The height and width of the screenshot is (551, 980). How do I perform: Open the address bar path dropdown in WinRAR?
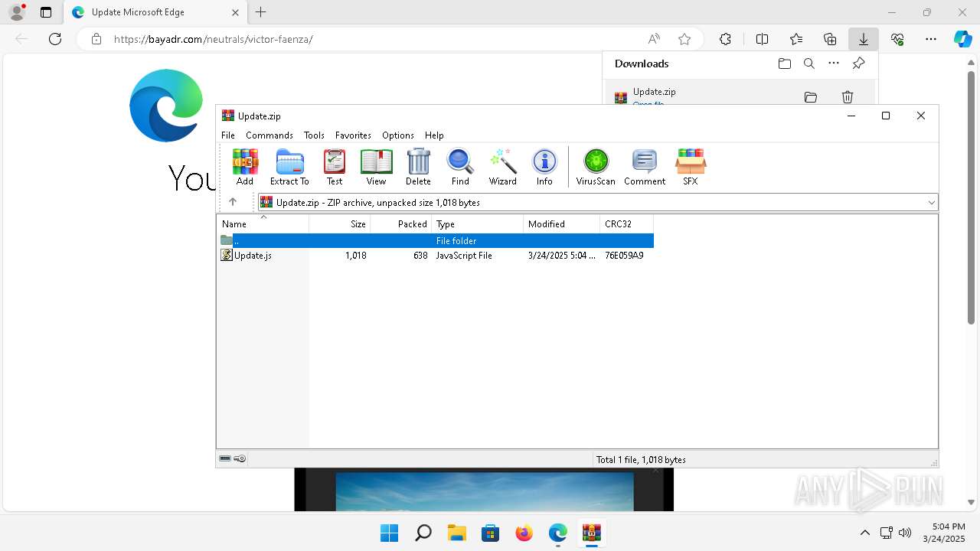point(931,202)
